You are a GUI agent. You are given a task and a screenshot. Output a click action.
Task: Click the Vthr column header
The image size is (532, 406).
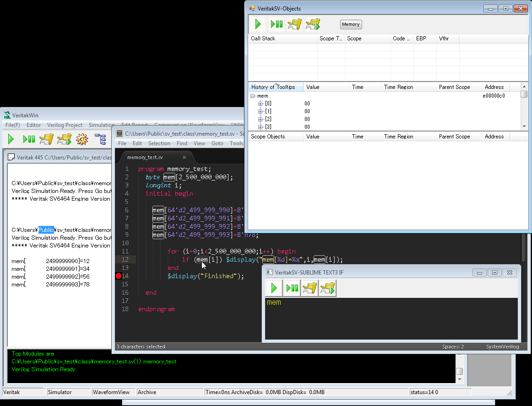pyautogui.click(x=448, y=38)
